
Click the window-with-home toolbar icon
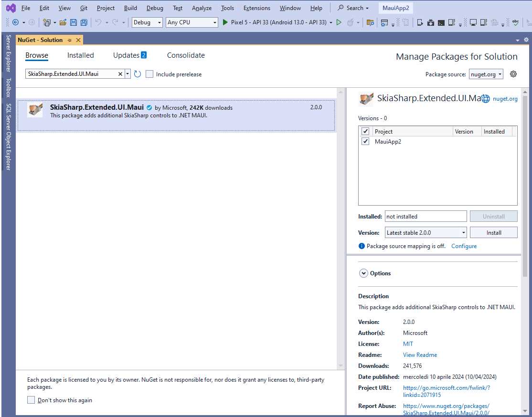click(x=384, y=22)
